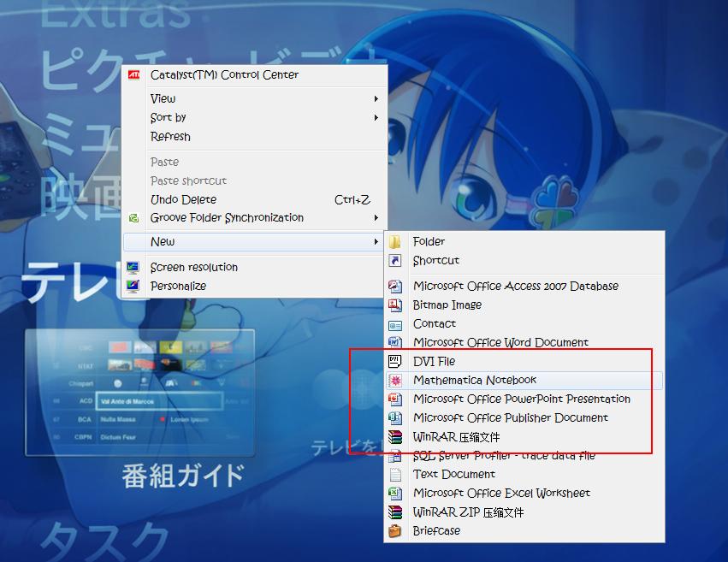The height and width of the screenshot is (562, 728).
Task: Click the Mathematica Notebook spikey icon
Action: (x=395, y=381)
